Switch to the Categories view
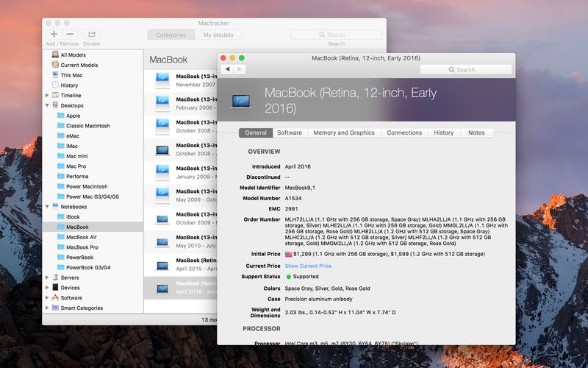Image resolution: width=588 pixels, height=368 pixels. pyautogui.click(x=171, y=35)
